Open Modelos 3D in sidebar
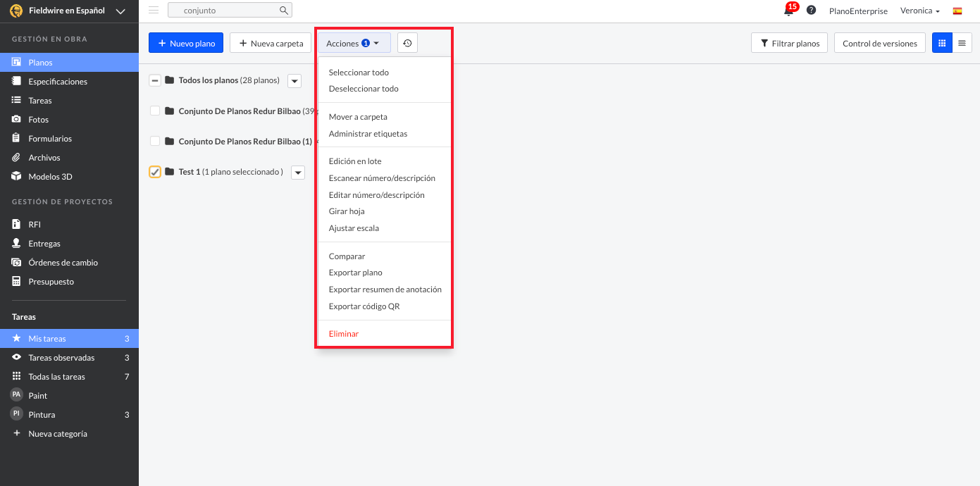Screen dimensions: 980x486 tap(69, 177)
